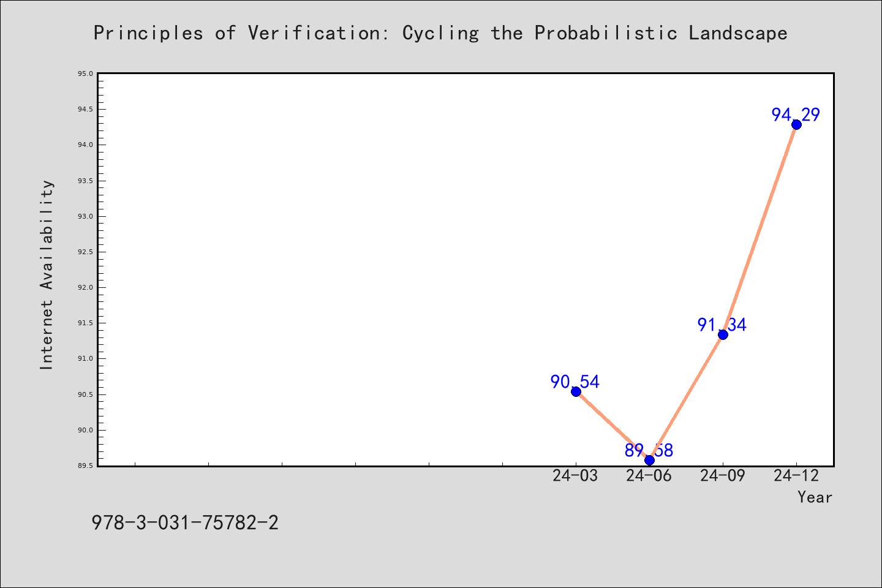Click the ISBN 978-3-031-75782-2 text
The width and height of the screenshot is (882, 588).
185,522
